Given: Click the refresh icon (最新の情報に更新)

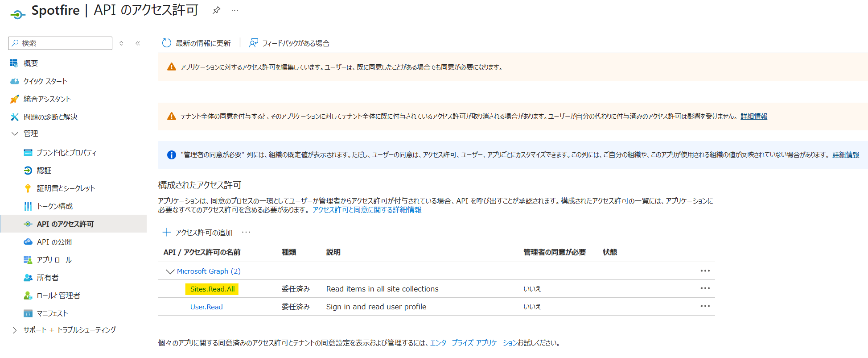Looking at the screenshot, I should tap(167, 43).
